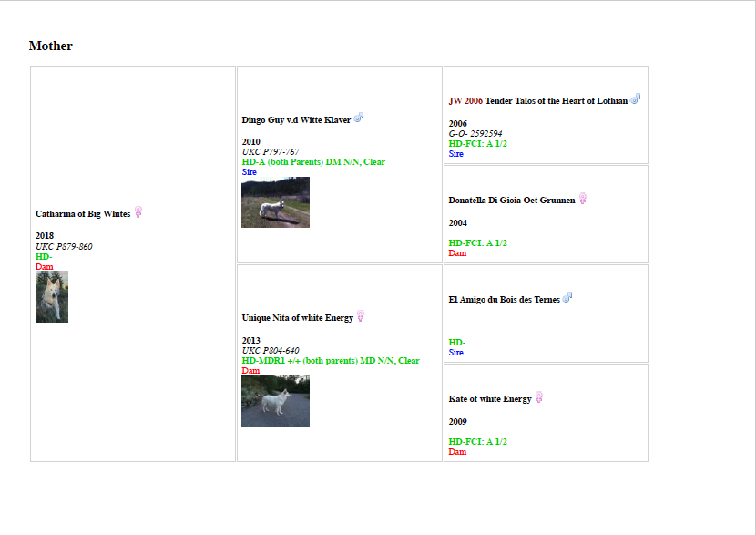Click the UKC P879-860 registration number
This screenshot has height=535, width=756.
[x=64, y=247]
